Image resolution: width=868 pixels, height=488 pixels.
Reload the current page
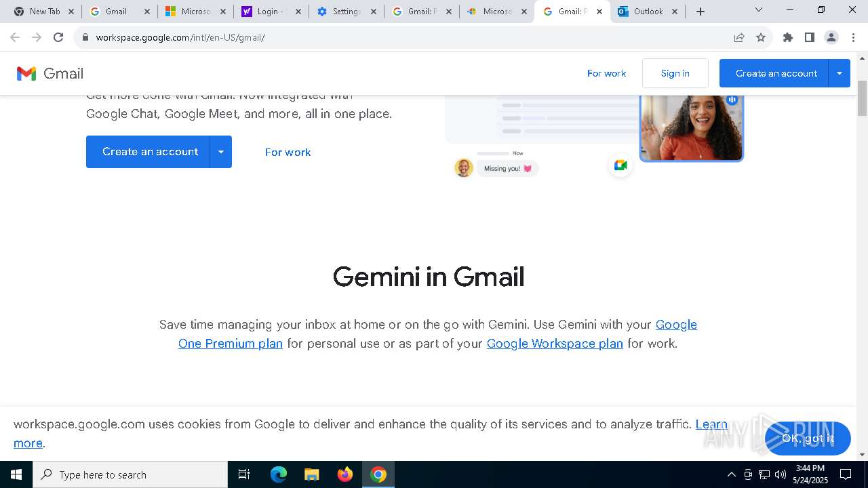58,37
